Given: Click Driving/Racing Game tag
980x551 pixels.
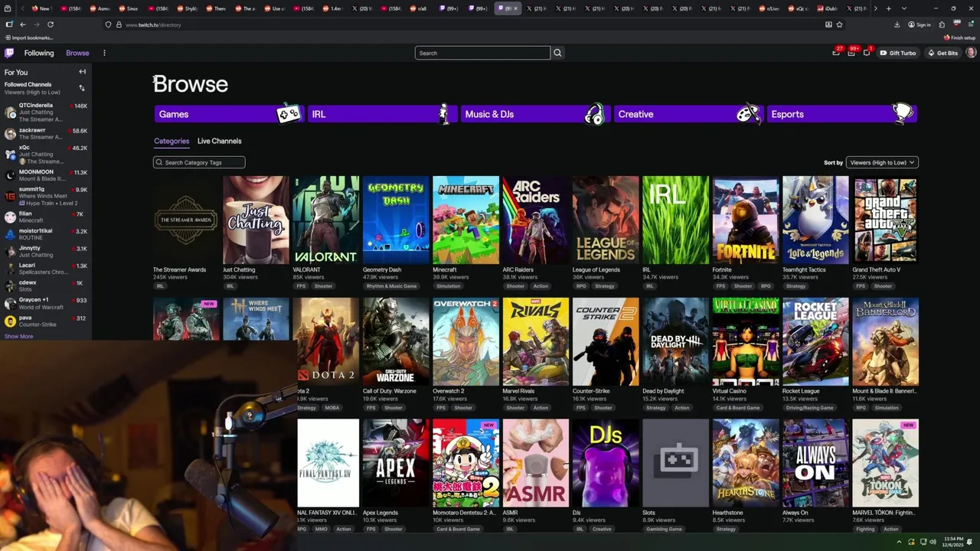Looking at the screenshot, I should click(810, 408).
